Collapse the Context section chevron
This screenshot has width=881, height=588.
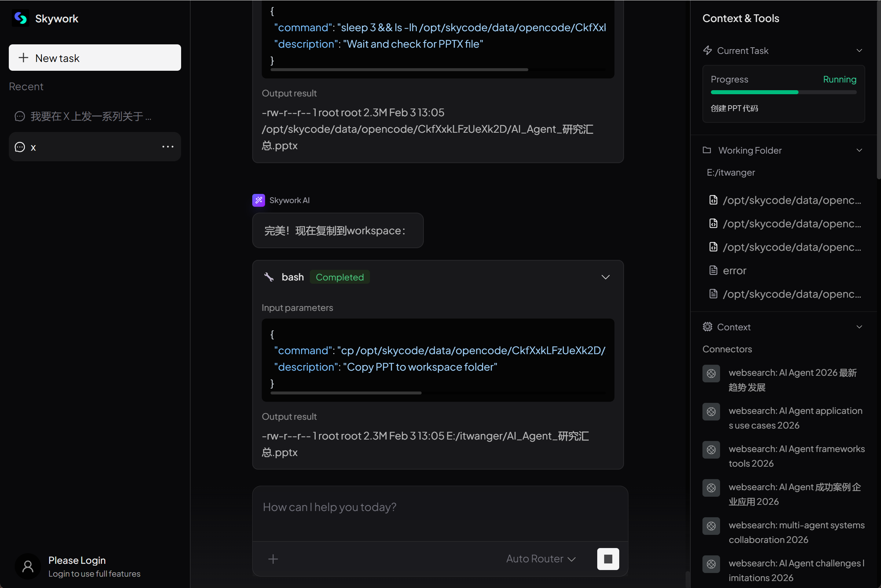(859, 327)
